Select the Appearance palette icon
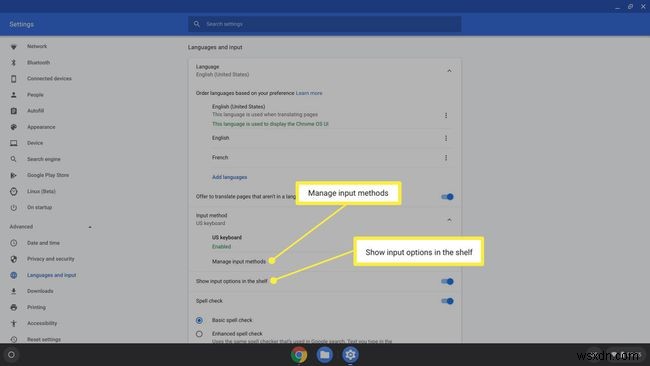 tap(13, 127)
